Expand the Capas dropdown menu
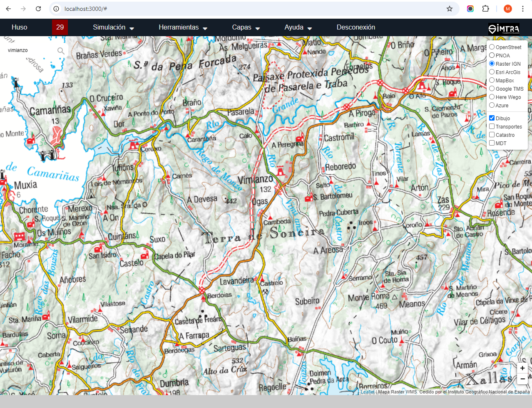Image resolution: width=532 pixels, height=408 pixels. pos(246,27)
